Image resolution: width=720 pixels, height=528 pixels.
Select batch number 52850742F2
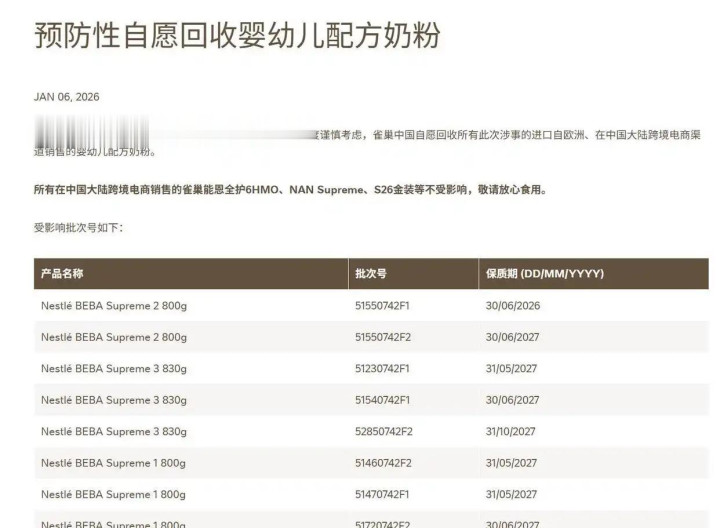384,432
